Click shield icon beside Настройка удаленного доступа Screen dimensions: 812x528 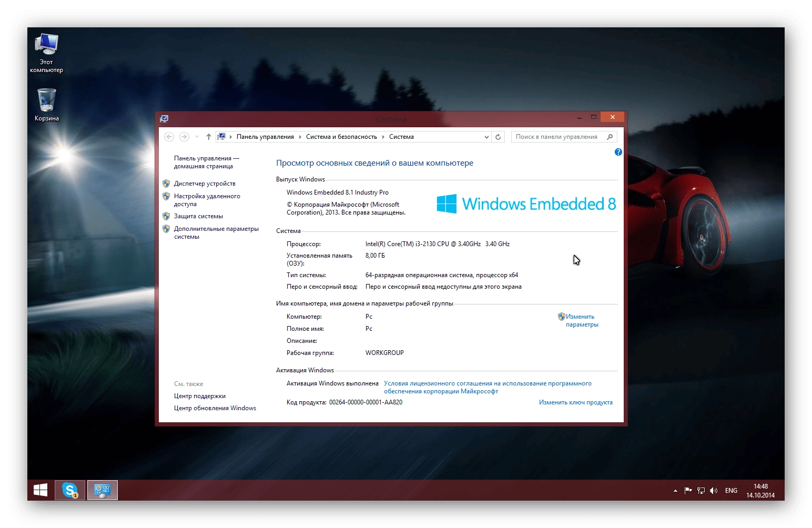166,196
